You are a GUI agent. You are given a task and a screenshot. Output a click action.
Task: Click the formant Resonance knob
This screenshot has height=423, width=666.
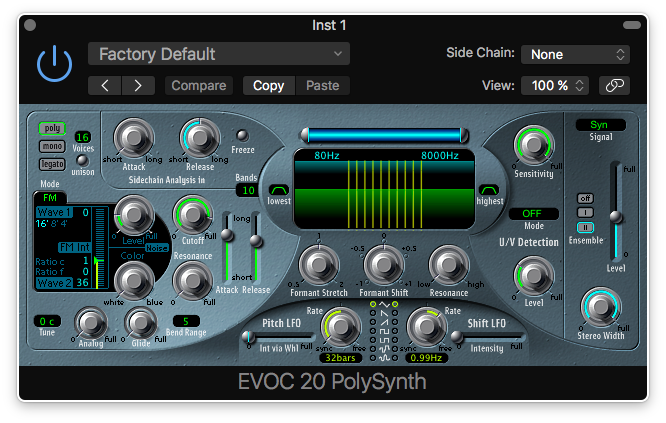tap(449, 265)
